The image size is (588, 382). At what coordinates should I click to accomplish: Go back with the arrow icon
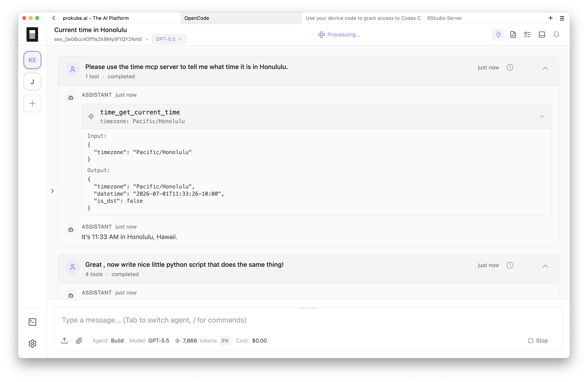(54, 18)
